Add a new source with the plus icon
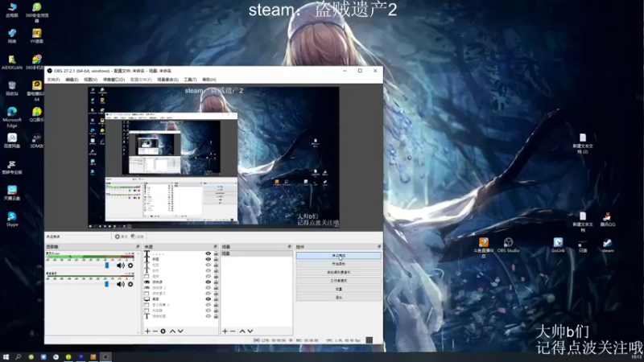 (147, 331)
